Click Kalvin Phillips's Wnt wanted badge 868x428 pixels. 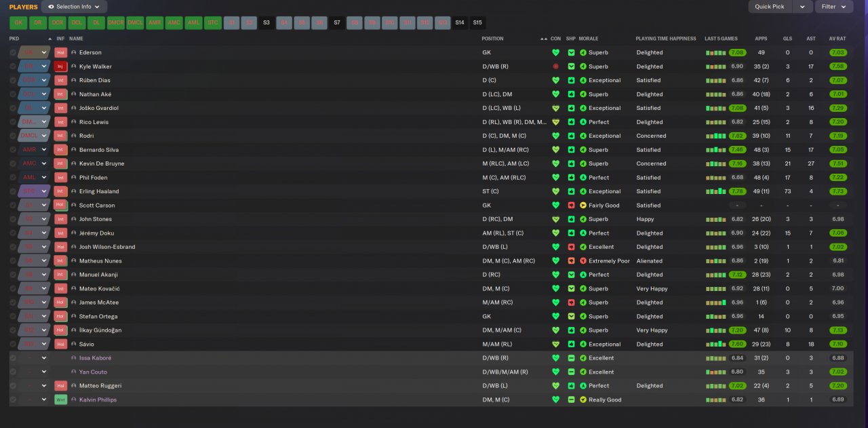[60, 400]
